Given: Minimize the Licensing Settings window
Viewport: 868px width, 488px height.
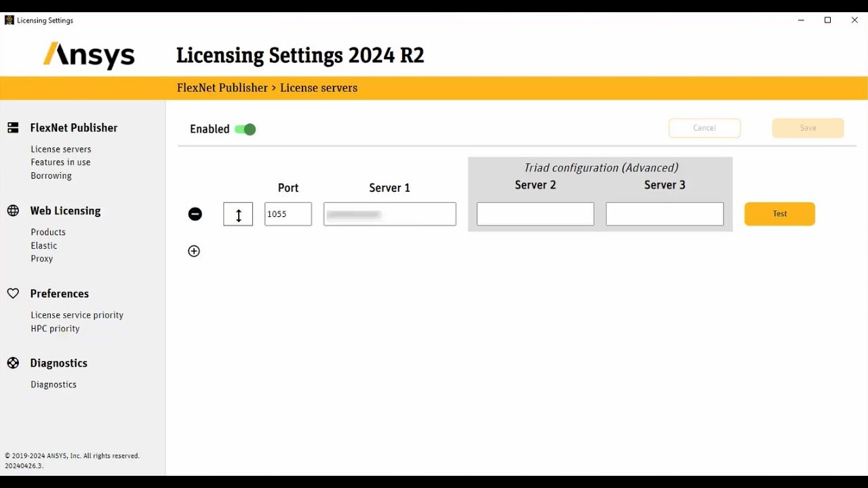Looking at the screenshot, I should point(801,20).
